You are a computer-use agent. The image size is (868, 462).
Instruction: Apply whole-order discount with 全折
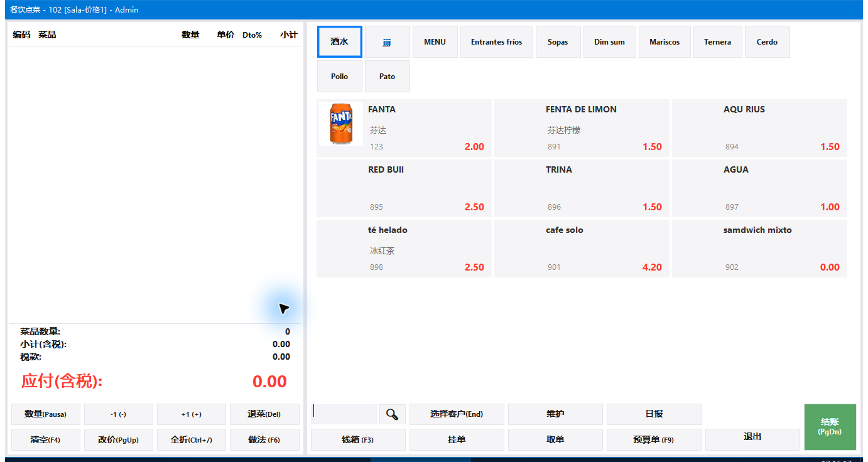[x=192, y=440]
